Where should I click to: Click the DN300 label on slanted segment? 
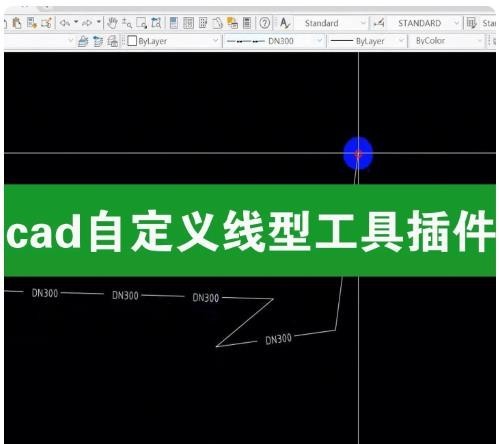278,339
